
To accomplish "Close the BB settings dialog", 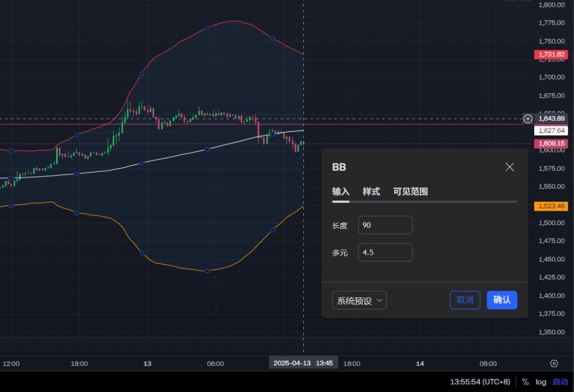I will coord(509,167).
